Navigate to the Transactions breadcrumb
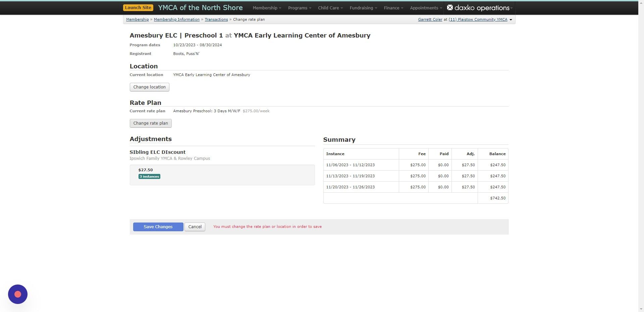Screen dimensions: 644x312 [x=216, y=19]
